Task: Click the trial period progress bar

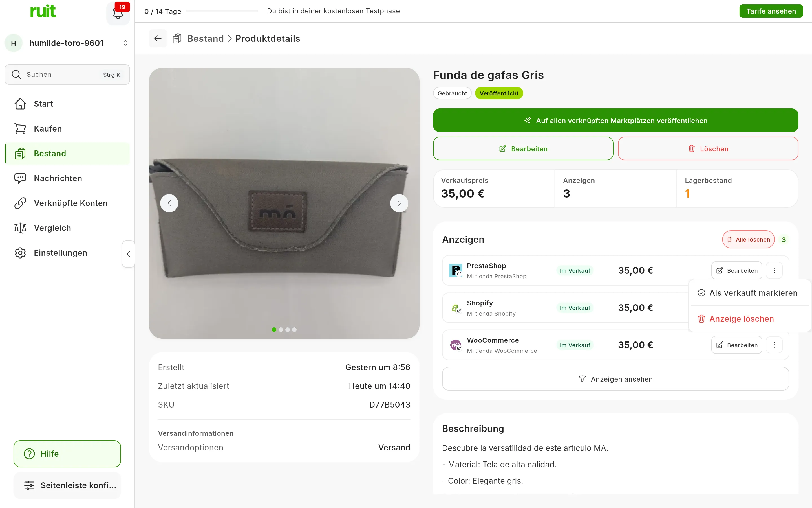Action: [x=222, y=11]
